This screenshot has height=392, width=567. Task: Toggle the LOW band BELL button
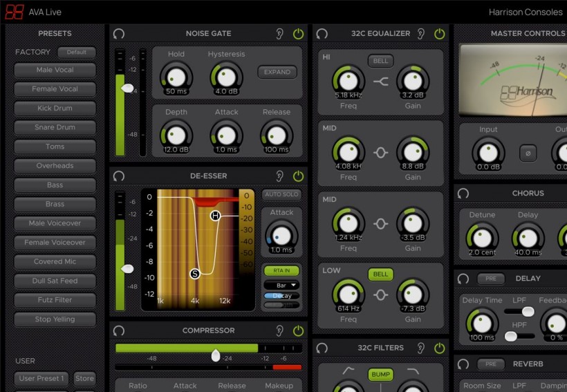[380, 274]
